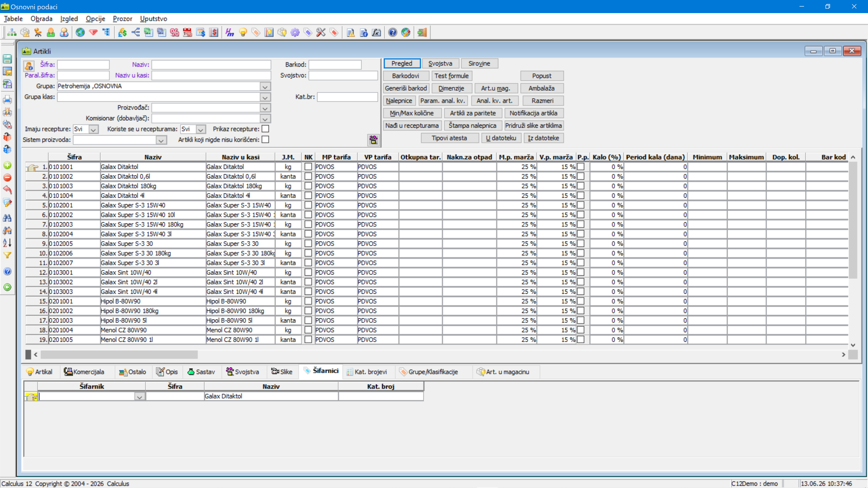Open the Sistem proizvoda dropdown
Viewport: 868px width, 488px height.
[x=161, y=140]
